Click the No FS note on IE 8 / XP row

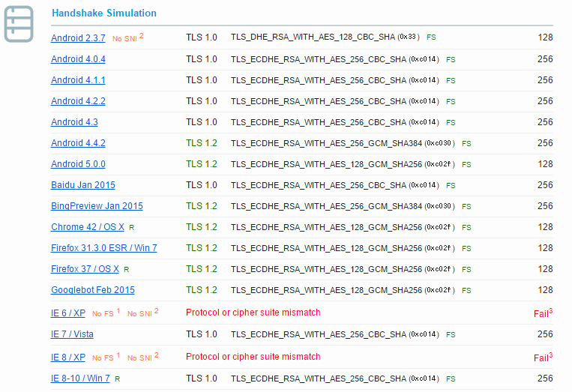pyautogui.click(x=106, y=358)
